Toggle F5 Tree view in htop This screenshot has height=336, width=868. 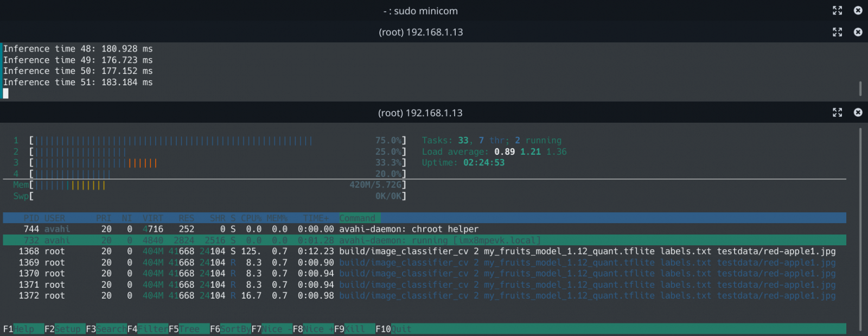tap(189, 329)
